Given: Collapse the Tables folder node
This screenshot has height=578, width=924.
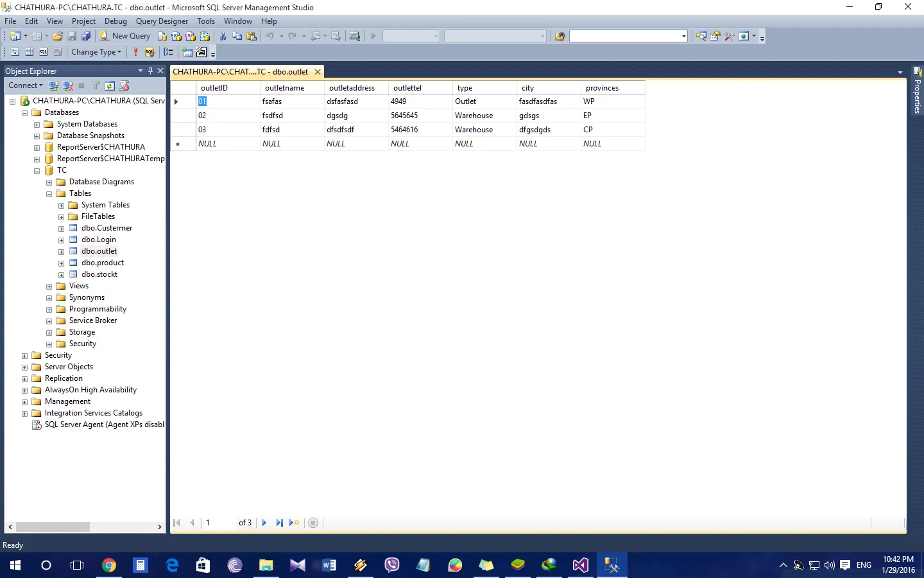Looking at the screenshot, I should pos(49,194).
